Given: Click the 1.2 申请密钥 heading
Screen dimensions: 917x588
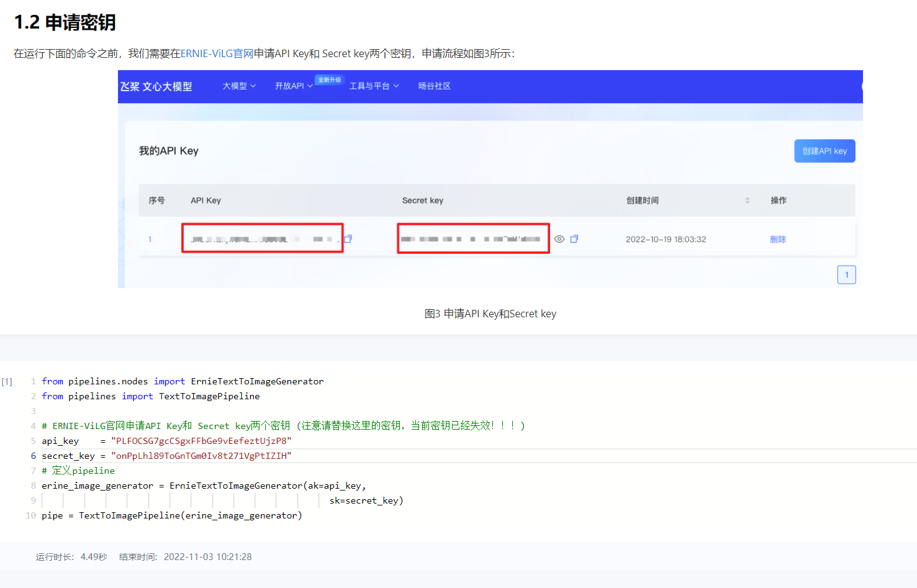Looking at the screenshot, I should coord(65,22).
